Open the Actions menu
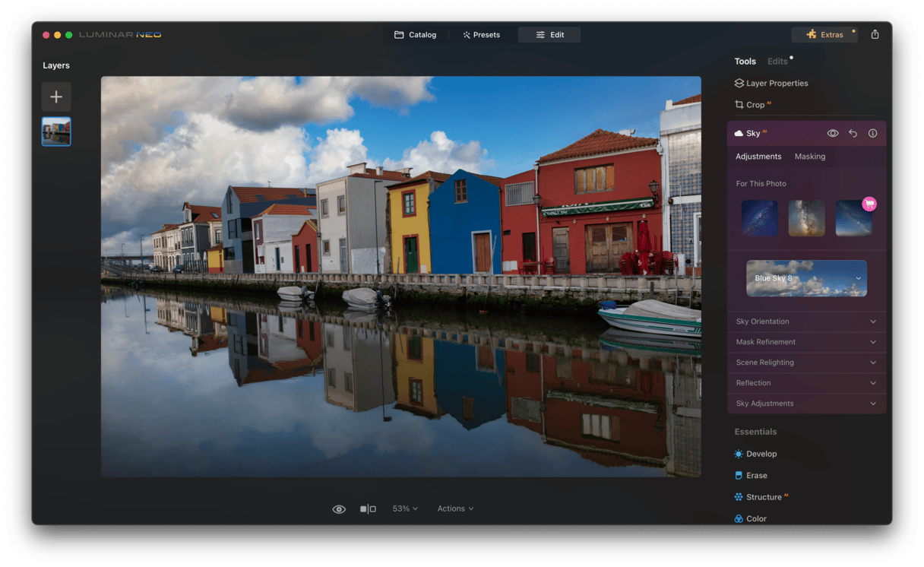This screenshot has width=924, height=567. 455,508
